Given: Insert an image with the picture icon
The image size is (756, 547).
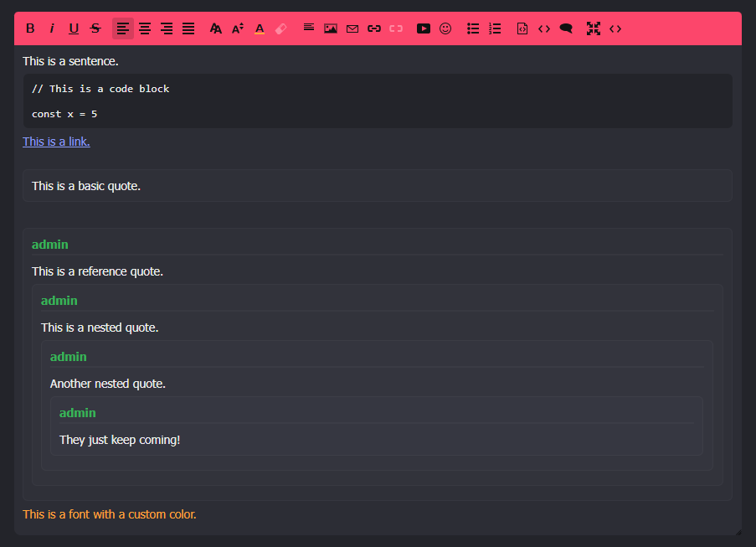Looking at the screenshot, I should tap(331, 28).
